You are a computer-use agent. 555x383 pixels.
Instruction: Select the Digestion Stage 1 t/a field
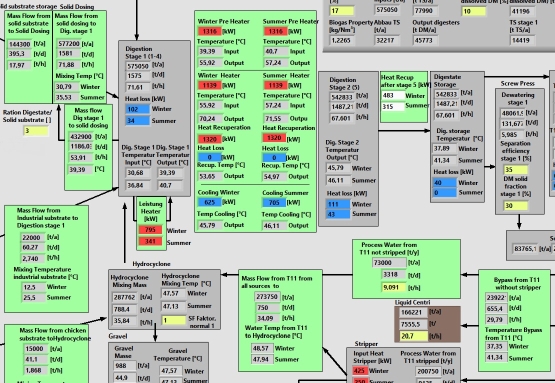(138, 66)
